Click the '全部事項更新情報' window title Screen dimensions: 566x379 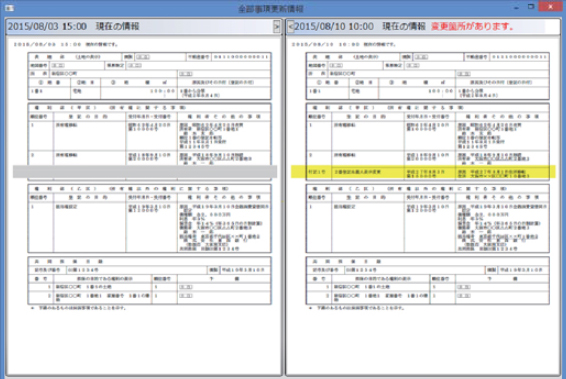[271, 9]
